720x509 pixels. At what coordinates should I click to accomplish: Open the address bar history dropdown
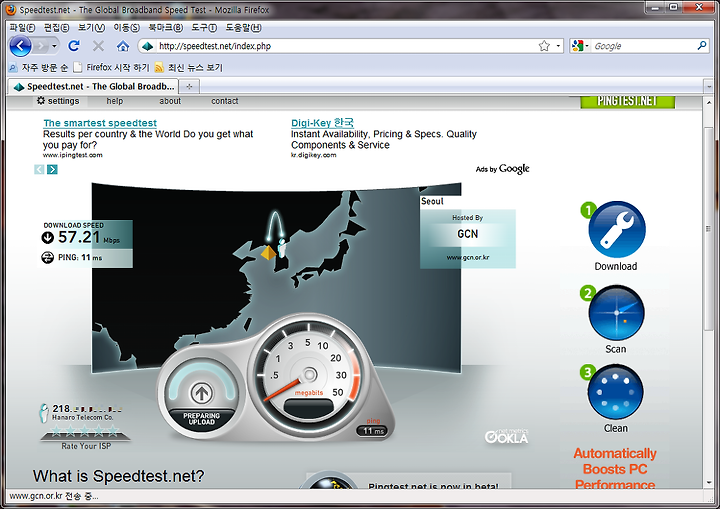pos(558,46)
